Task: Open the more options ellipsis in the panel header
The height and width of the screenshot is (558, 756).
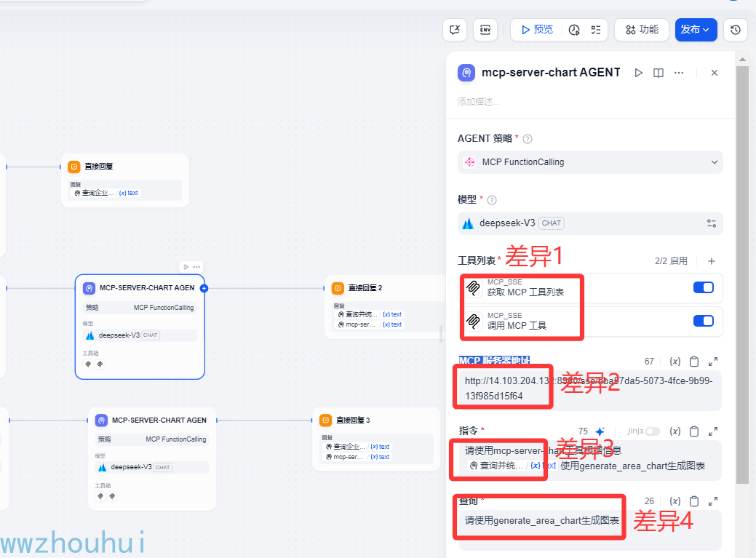Action: click(x=679, y=73)
